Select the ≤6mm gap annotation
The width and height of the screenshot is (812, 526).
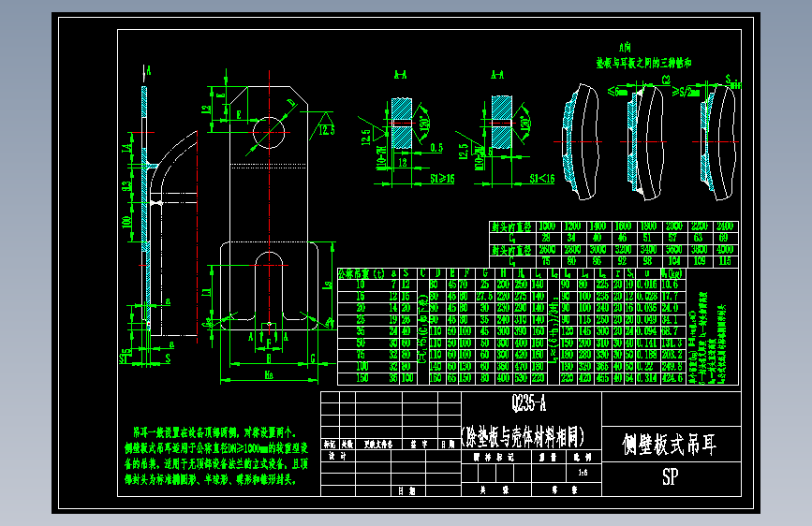coord(617,92)
